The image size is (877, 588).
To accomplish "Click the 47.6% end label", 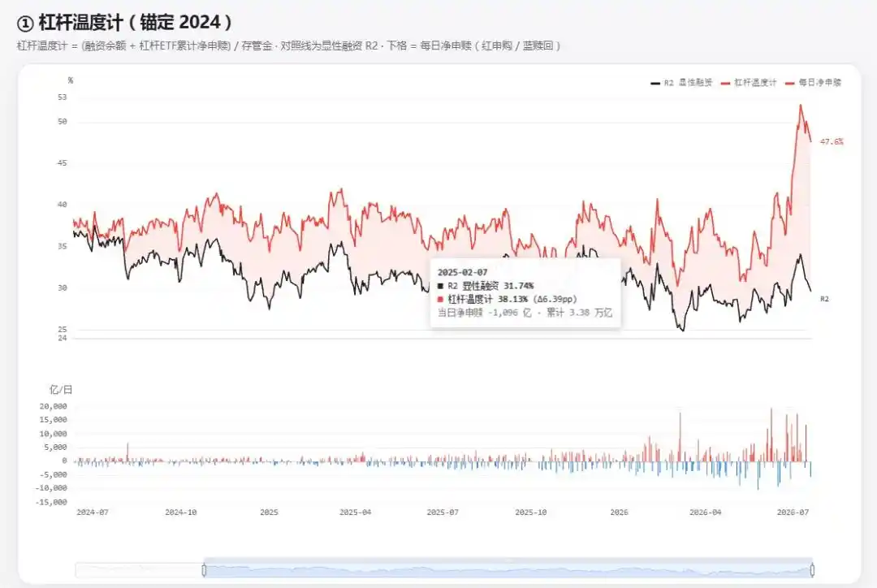I will [832, 141].
